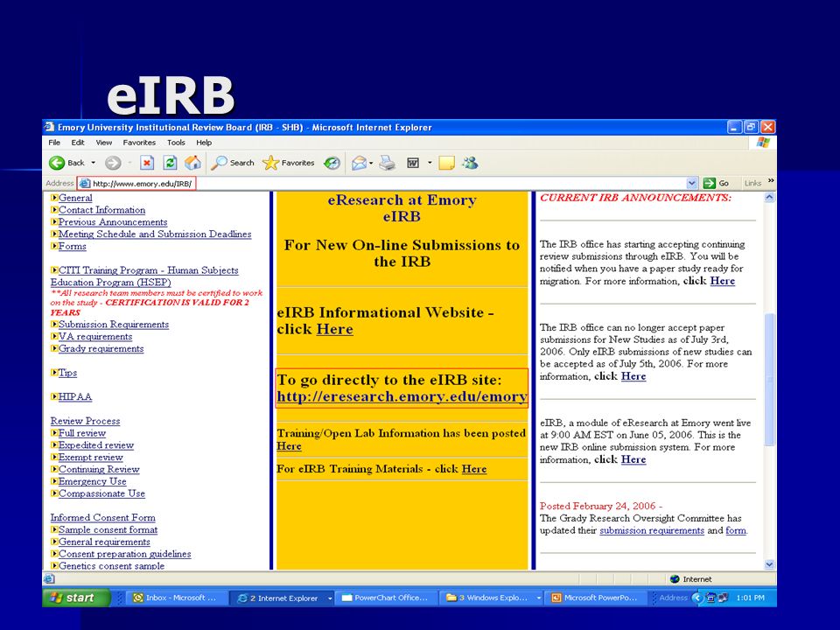Viewport: 840px width, 630px height.
Task: Click the taskbar clock 1:01 PM
Action: click(x=750, y=598)
